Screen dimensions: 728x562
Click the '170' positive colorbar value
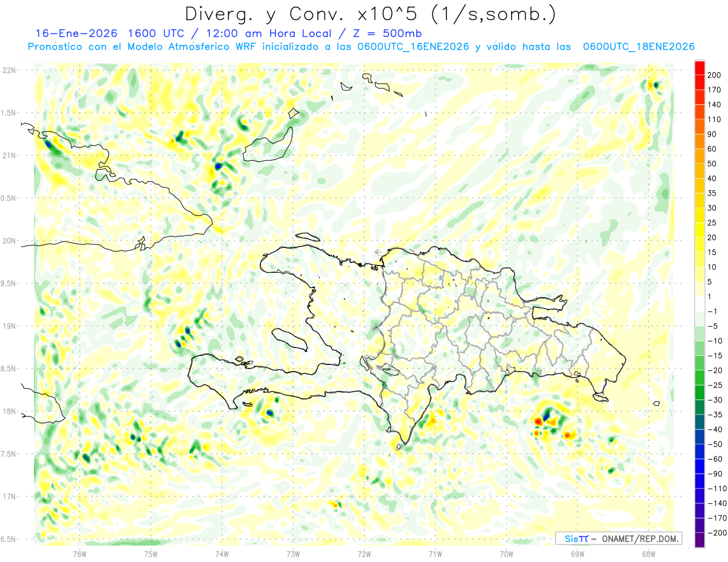(x=713, y=90)
